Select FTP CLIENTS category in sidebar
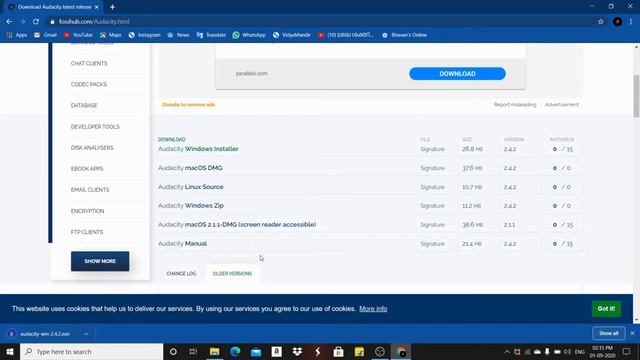Image resolution: width=640 pixels, height=360 pixels. point(87,232)
